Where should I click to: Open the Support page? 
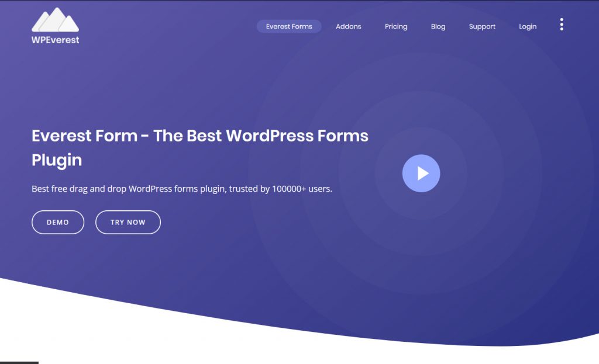pyautogui.click(x=482, y=26)
